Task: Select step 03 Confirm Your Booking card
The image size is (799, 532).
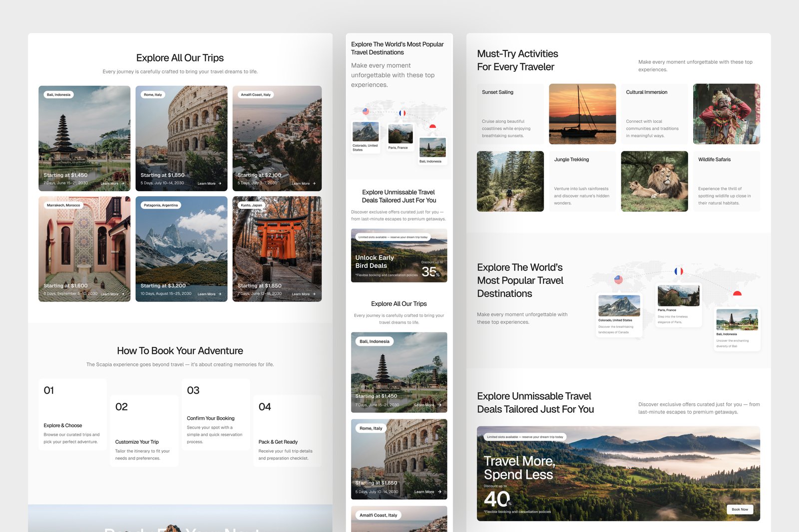Action: (216, 414)
